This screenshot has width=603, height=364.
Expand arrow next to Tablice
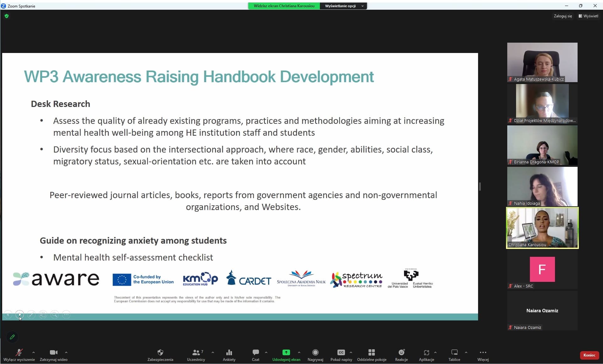[466, 352]
